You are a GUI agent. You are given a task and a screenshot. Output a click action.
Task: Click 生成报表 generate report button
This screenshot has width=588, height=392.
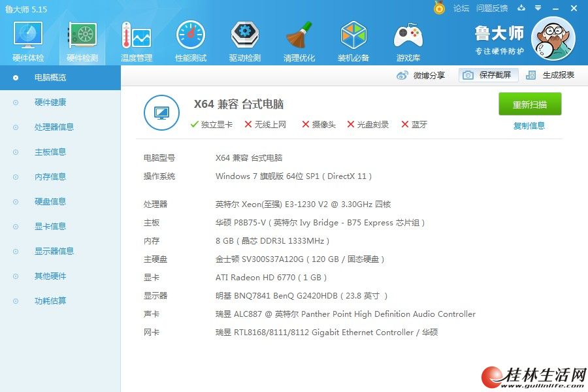[551, 75]
